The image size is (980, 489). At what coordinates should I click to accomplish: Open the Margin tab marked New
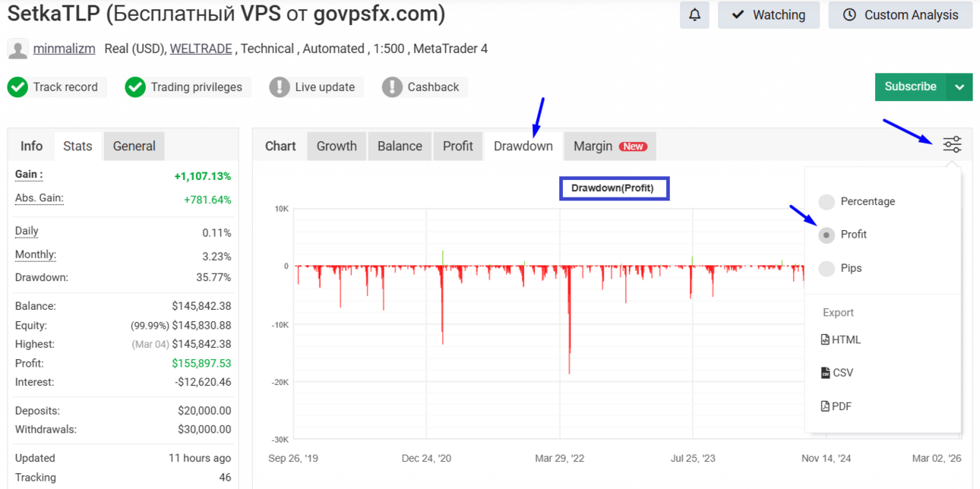(x=610, y=147)
